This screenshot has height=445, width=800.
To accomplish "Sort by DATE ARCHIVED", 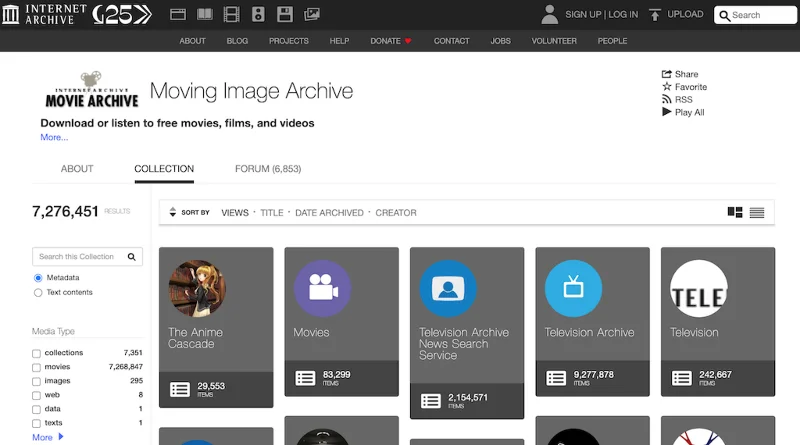I will click(x=329, y=213).
